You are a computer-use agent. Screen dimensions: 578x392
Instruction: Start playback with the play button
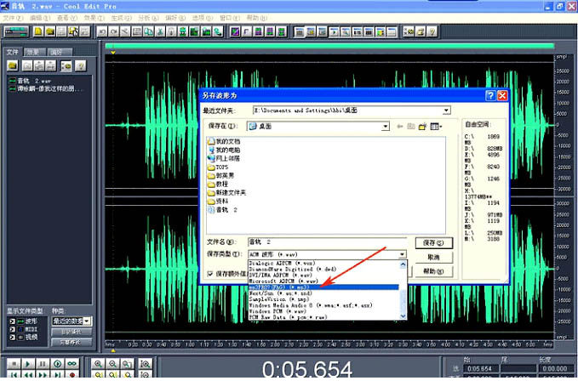tap(28, 364)
